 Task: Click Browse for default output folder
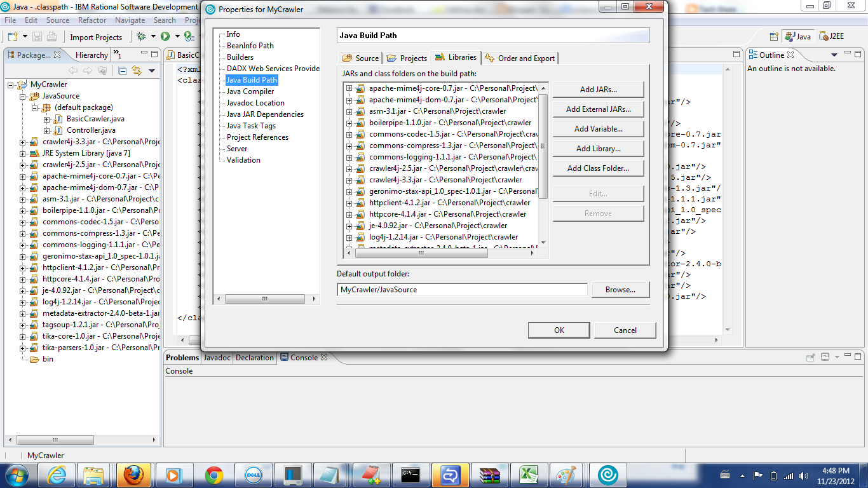[x=621, y=290]
